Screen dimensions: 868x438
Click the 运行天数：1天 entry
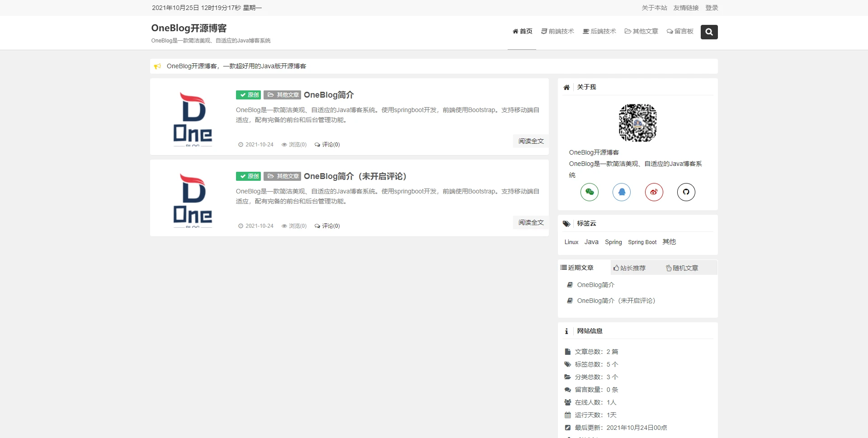[590, 415]
